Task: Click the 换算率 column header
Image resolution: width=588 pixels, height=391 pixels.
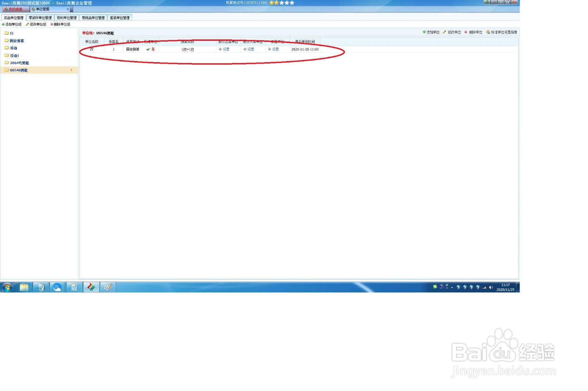Action: point(114,42)
